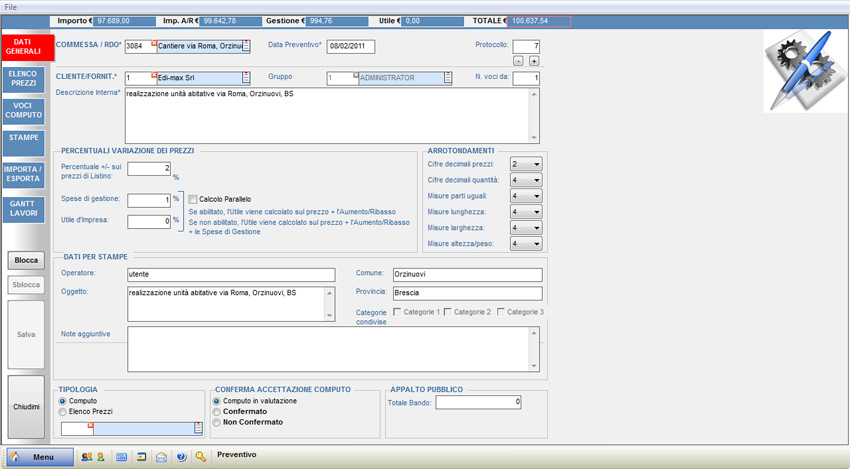Open the Misure lunghezza dropdown
This screenshot has height=469, width=850.
tap(525, 212)
